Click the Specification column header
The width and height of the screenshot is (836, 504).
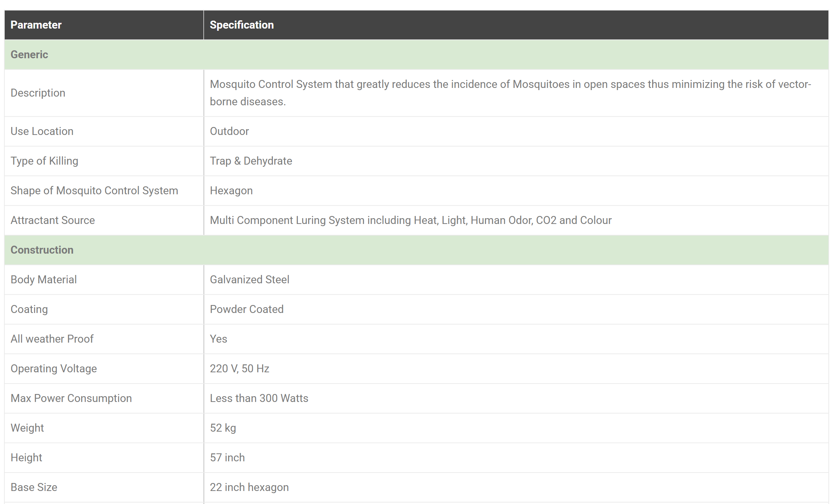[x=242, y=25]
